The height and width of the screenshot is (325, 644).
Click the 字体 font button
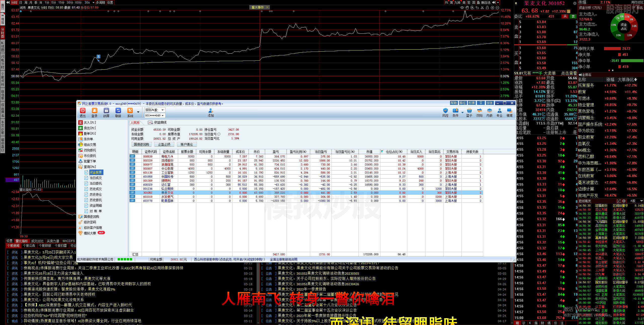coord(490,103)
